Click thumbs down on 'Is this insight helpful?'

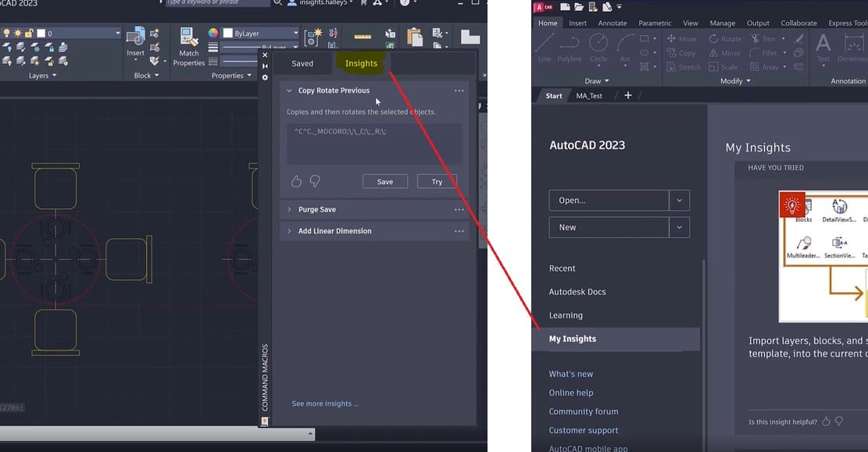coord(838,421)
